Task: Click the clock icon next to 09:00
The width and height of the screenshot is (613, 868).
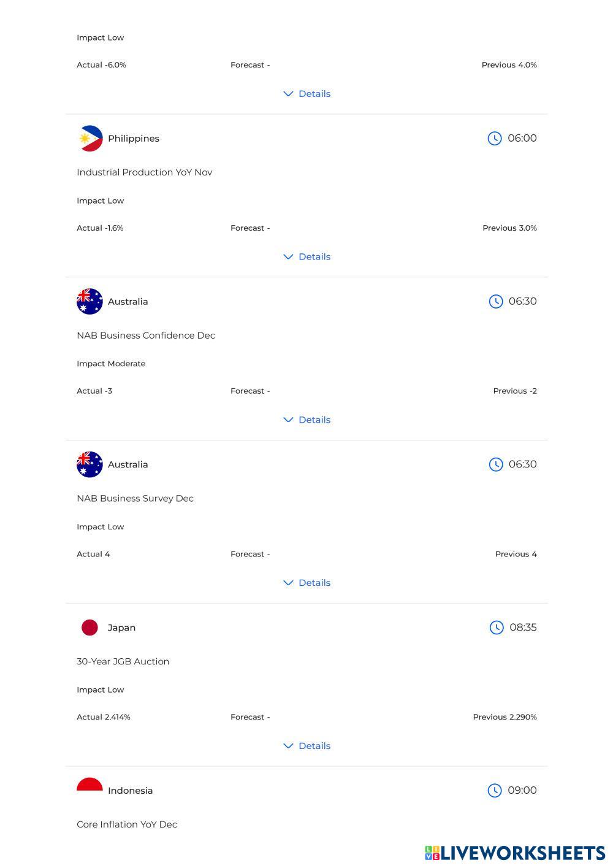Action: pos(495,791)
